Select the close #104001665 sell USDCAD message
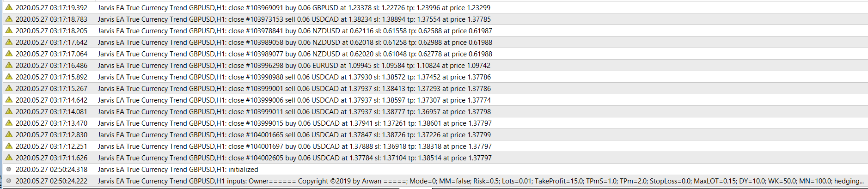Viewport: 868px width, 189px height. point(294,135)
